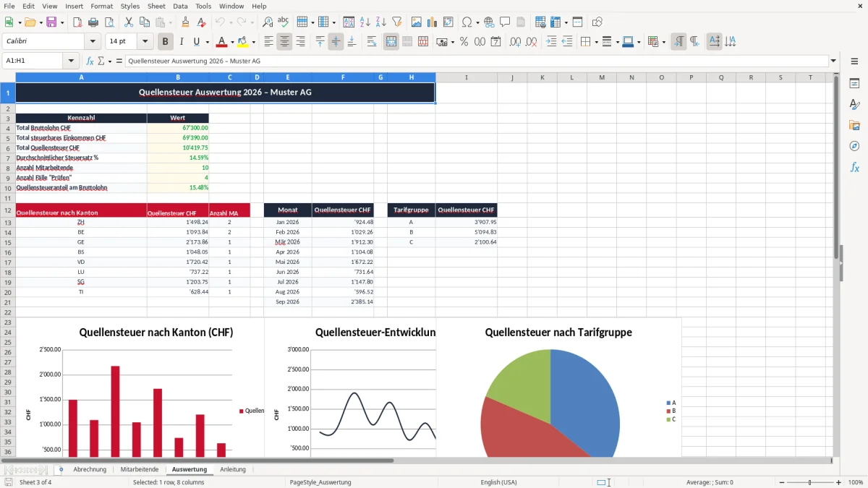This screenshot has width=868, height=488.
Task: Cut the selection with scissors icon
Action: (128, 22)
